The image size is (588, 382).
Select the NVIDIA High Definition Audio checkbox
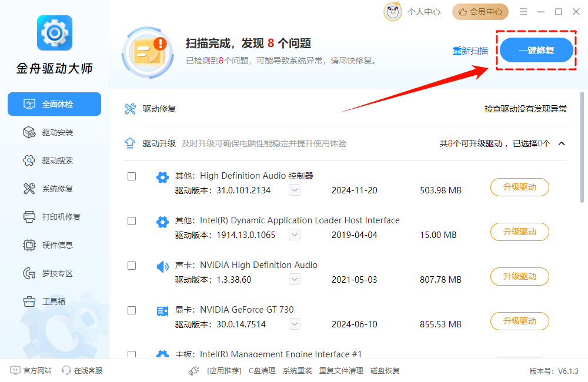point(132,265)
